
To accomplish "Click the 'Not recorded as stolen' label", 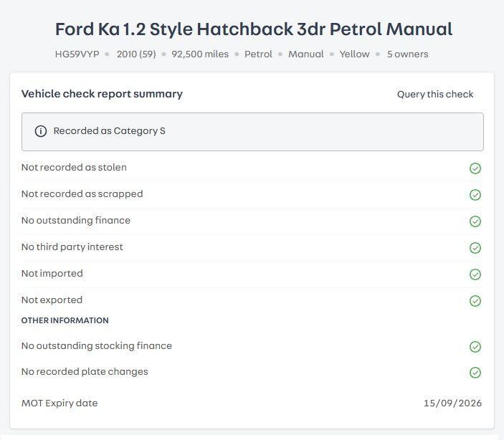I will coord(74,168).
